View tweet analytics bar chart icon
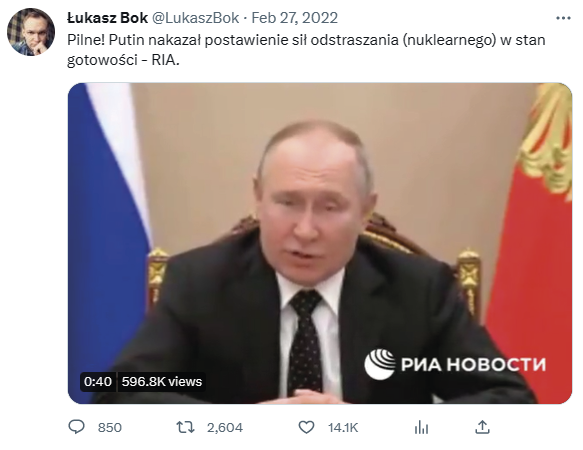Screen dimensions: 583x450 (421, 427)
